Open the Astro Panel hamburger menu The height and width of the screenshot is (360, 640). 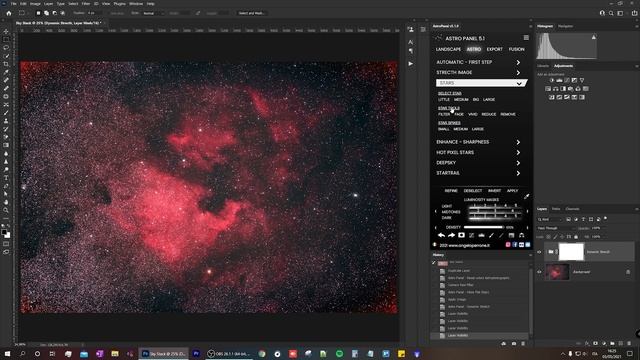coord(526,38)
